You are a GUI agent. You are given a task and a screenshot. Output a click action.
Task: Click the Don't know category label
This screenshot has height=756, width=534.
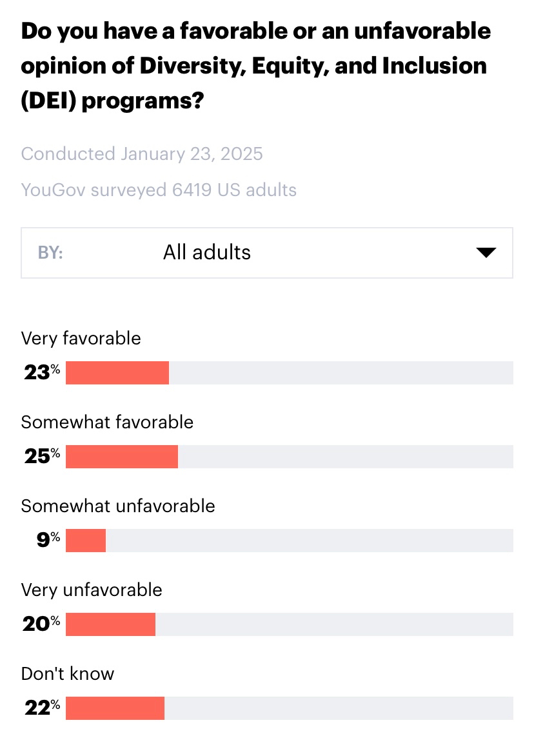tap(68, 673)
